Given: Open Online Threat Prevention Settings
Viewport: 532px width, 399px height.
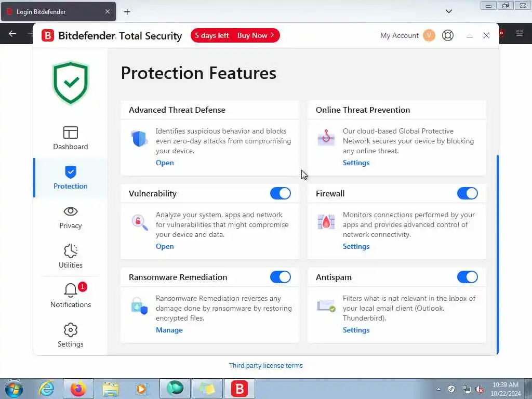Looking at the screenshot, I should (356, 163).
